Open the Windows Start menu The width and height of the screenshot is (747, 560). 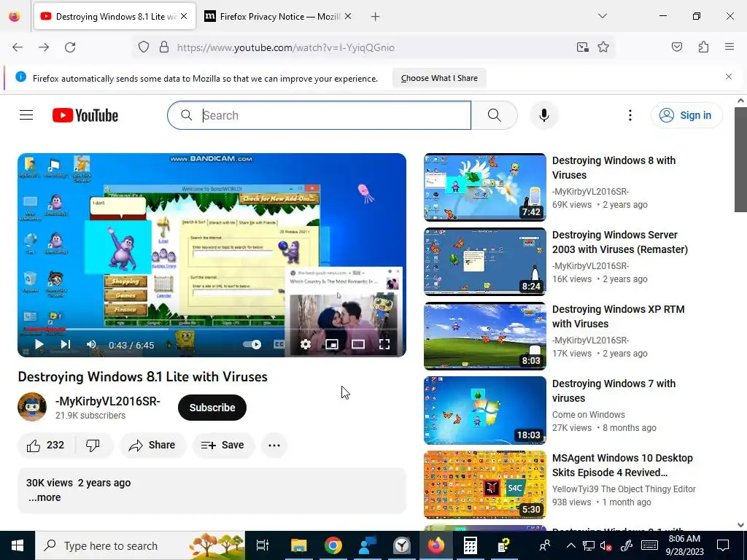18,545
